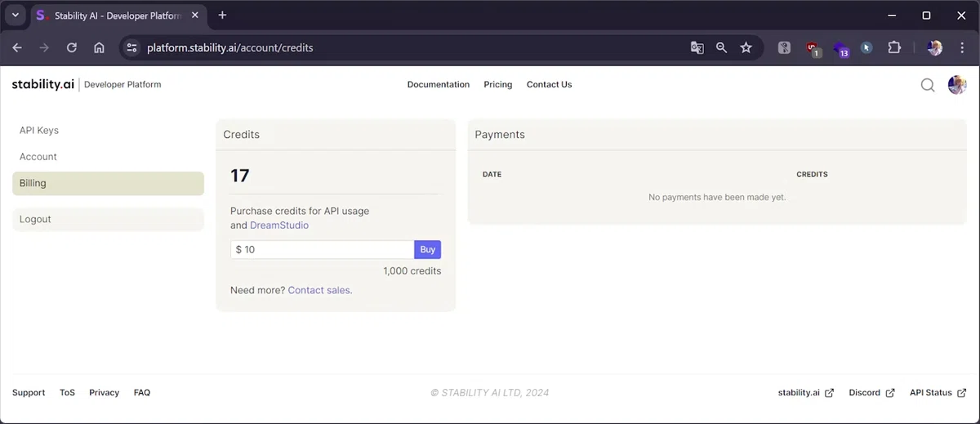Open the Chrome profile avatar
This screenshot has height=424, width=980.
(935, 47)
